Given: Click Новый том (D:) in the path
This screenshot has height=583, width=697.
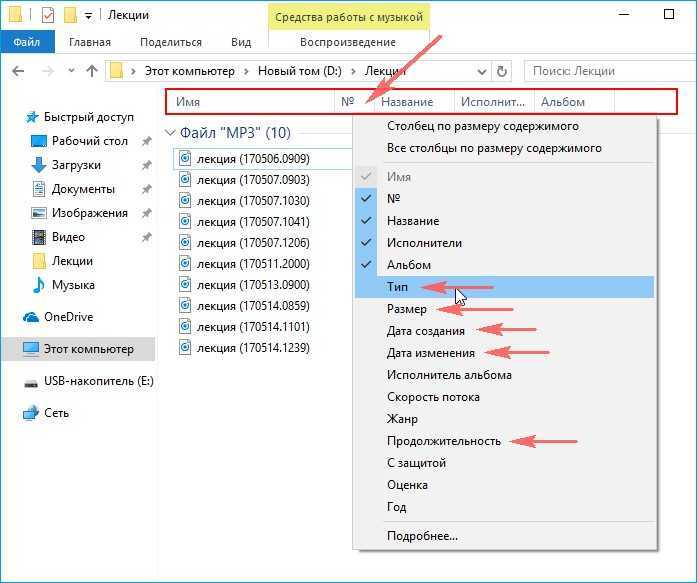Looking at the screenshot, I should point(300,71).
